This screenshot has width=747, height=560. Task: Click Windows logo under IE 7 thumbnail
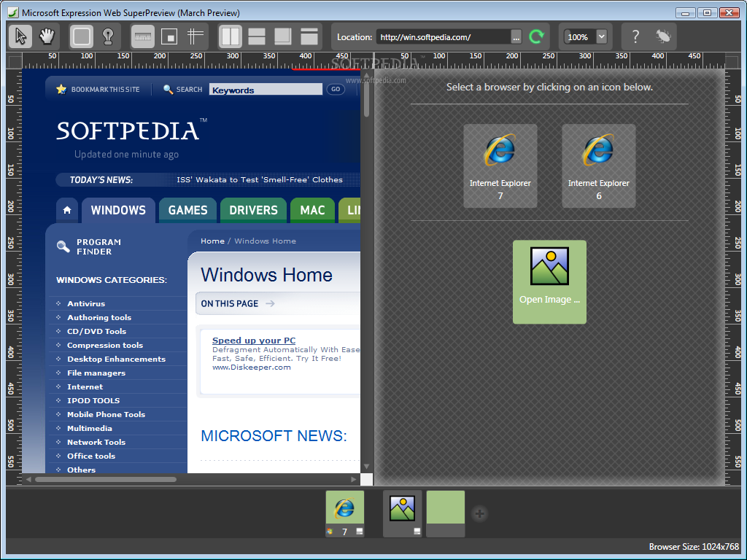click(330, 532)
